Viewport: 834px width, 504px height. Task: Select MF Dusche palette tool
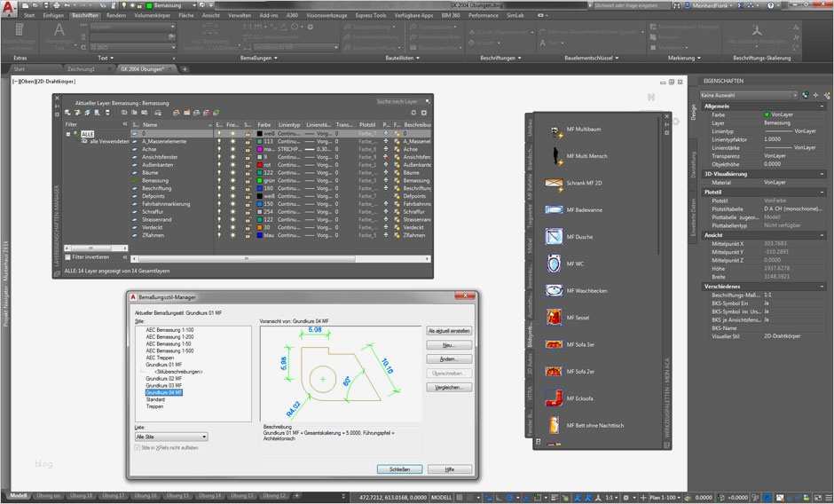578,237
